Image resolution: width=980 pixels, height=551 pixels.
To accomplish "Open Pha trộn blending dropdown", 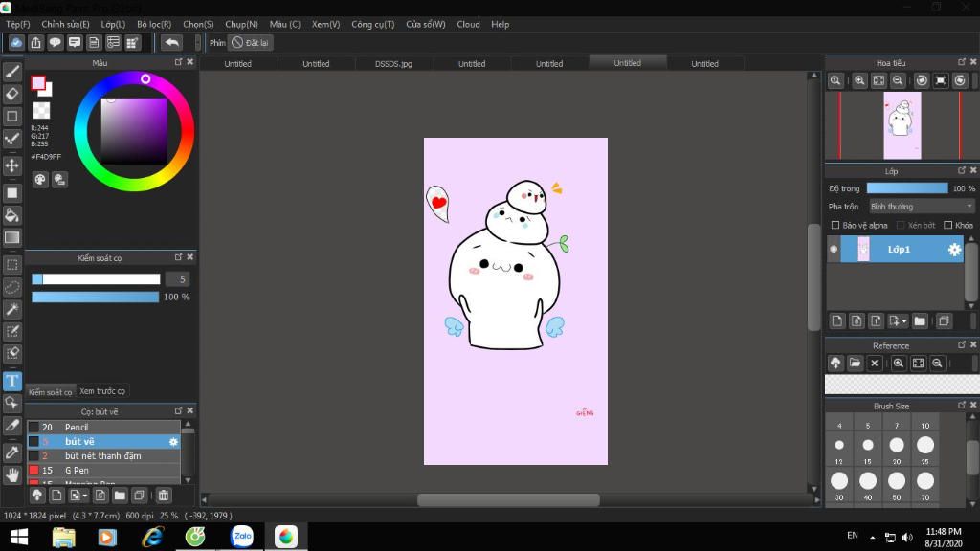I will click(x=922, y=207).
